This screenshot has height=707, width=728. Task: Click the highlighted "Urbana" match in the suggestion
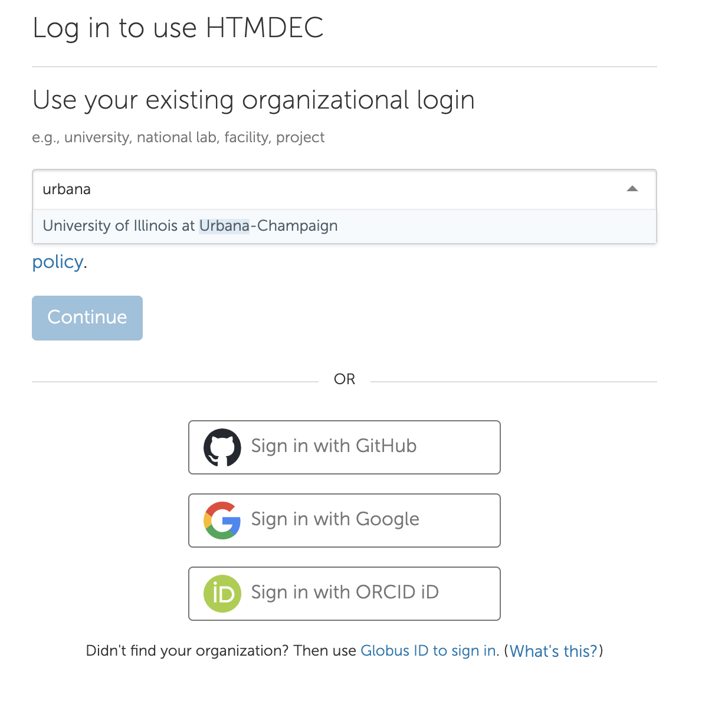(224, 226)
